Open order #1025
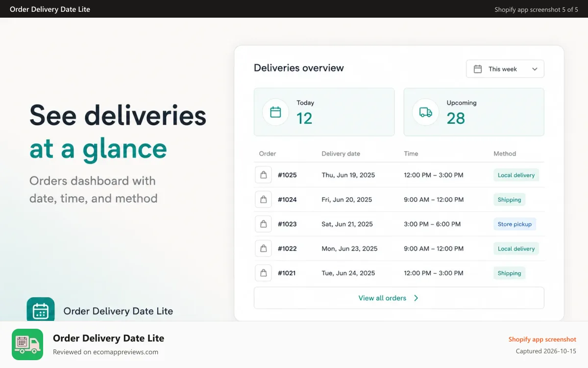The image size is (588, 368). [x=287, y=175]
